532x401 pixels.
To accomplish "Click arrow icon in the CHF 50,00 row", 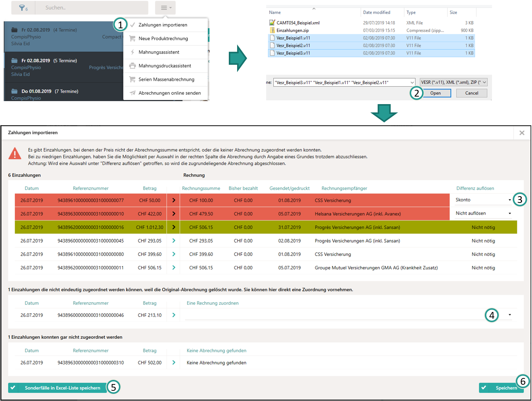I will tap(174, 200).
